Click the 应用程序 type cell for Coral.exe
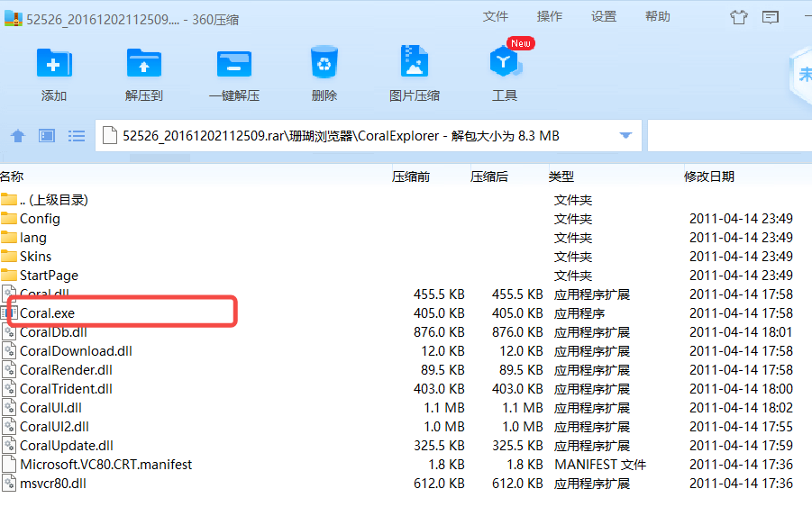This screenshot has width=812, height=507. tap(579, 313)
